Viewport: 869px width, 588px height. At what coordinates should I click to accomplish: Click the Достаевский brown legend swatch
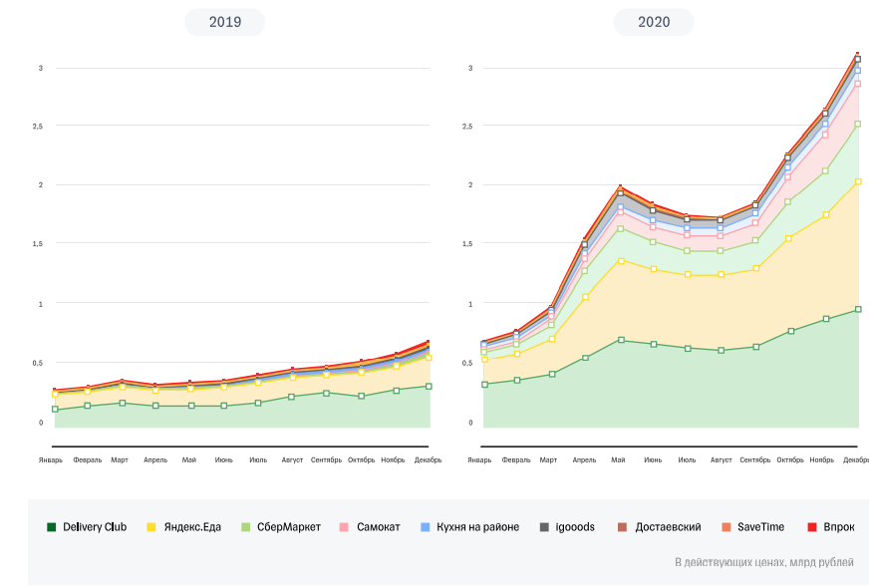click(623, 527)
